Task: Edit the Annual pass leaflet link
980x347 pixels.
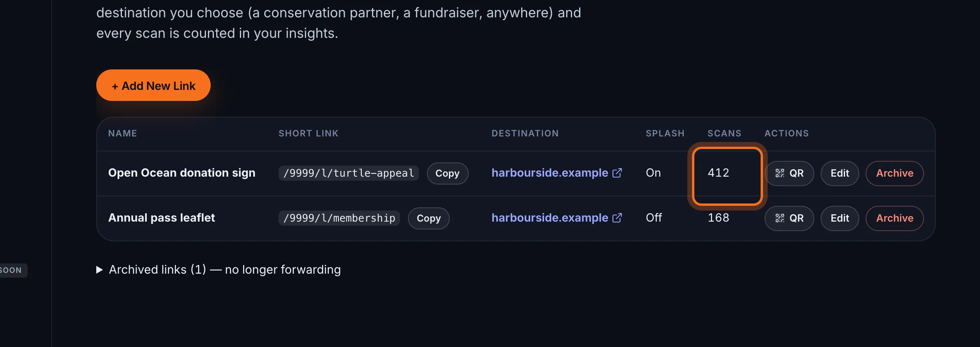Action: (x=840, y=218)
